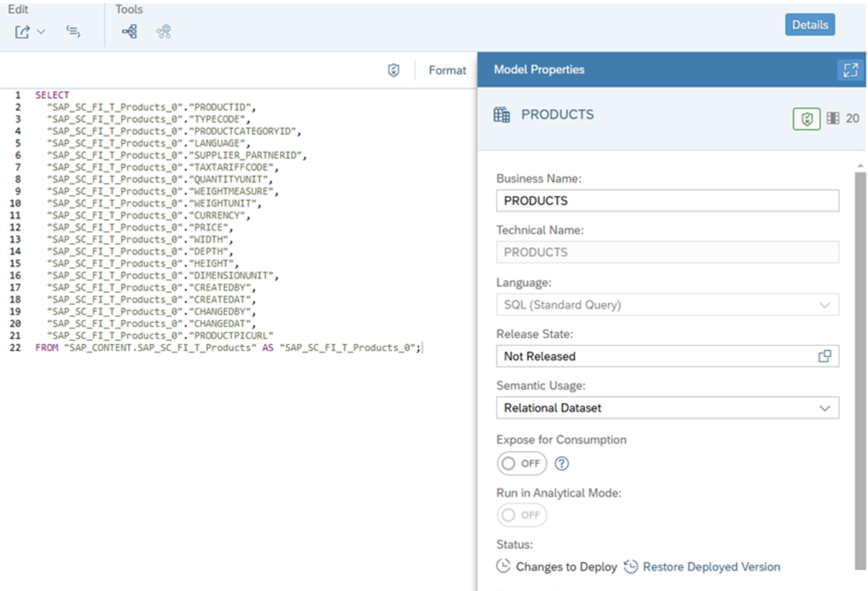Enable Expose for Consumption
Viewport: 868px width, 591px height.
click(x=521, y=463)
